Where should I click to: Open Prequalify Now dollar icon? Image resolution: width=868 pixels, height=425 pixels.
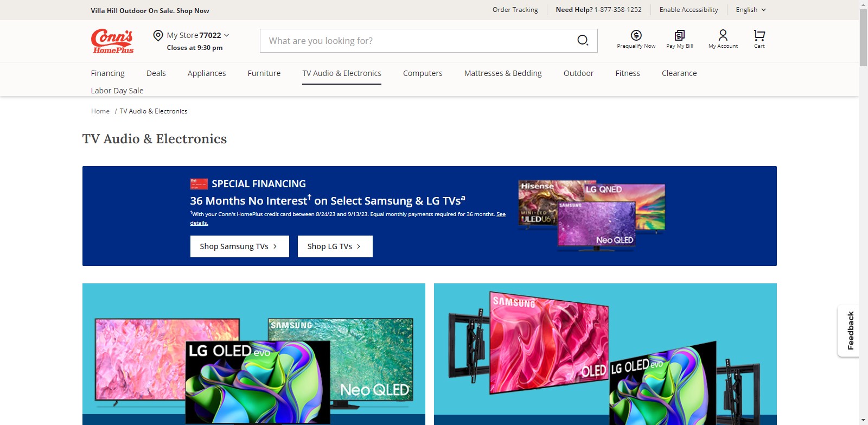click(636, 36)
